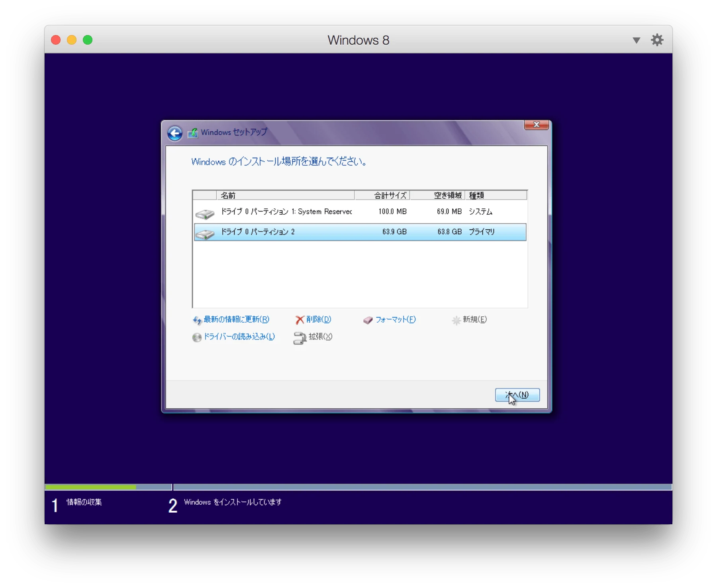
Task: Click step 2 Windows をインストールしています label
Action: (233, 502)
